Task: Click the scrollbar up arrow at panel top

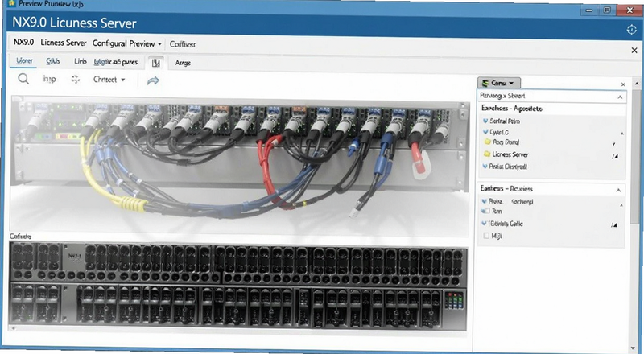Action: (637, 84)
